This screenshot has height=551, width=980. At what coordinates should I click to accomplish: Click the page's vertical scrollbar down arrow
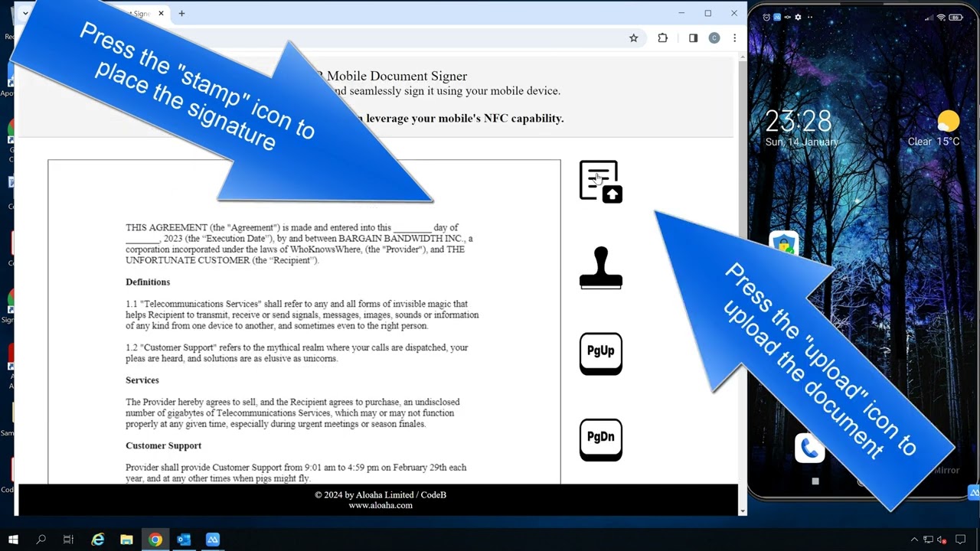click(742, 510)
